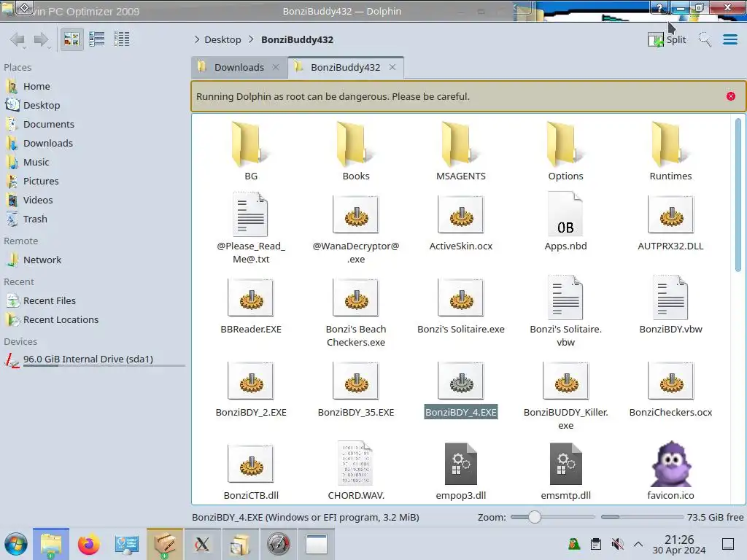The width and height of the screenshot is (747, 560).
Task: Switch to Icons view mode
Action: (71, 39)
